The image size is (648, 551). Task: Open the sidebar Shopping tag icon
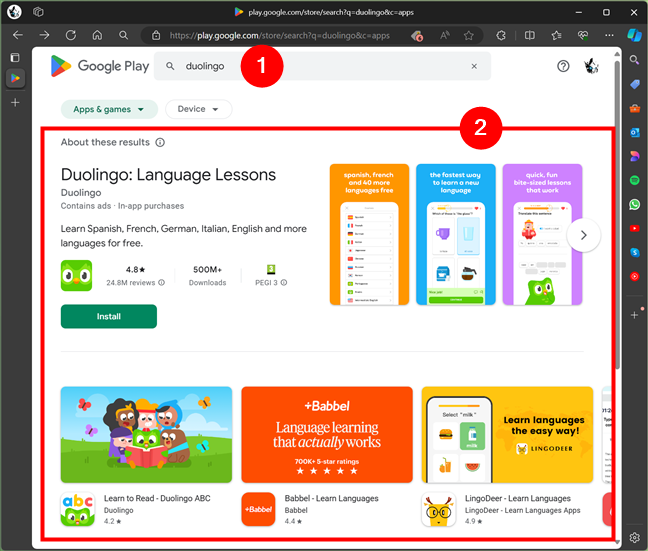(x=634, y=84)
